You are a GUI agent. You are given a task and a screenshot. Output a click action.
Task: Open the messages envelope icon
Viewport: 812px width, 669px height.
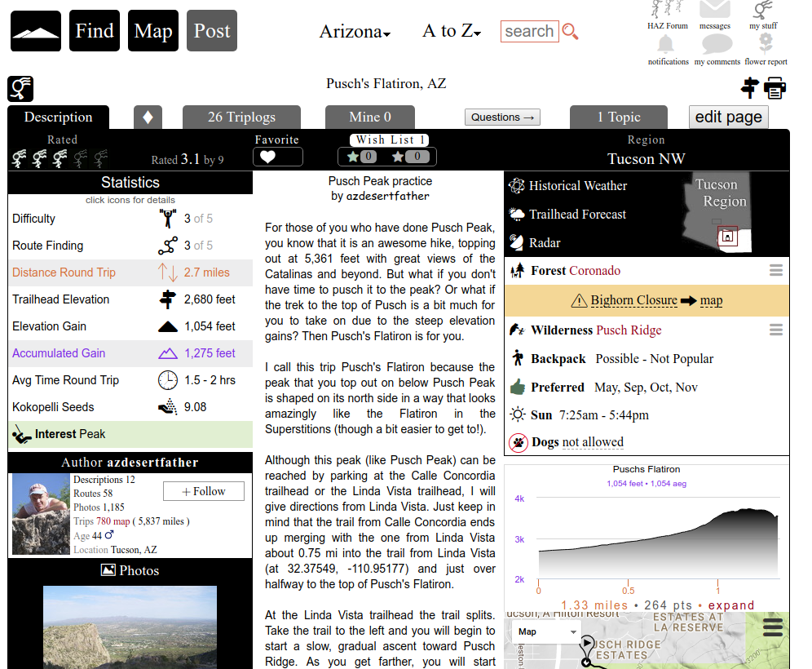[x=714, y=10]
